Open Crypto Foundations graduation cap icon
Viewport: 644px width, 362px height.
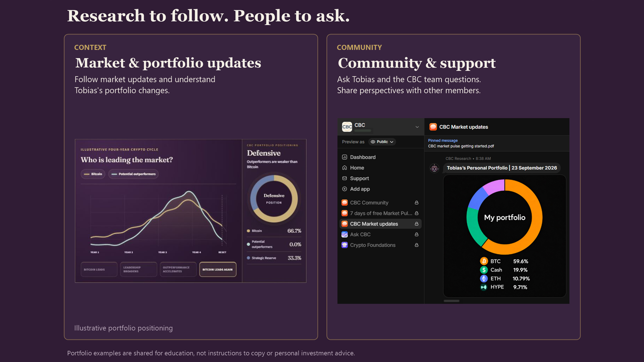point(344,245)
